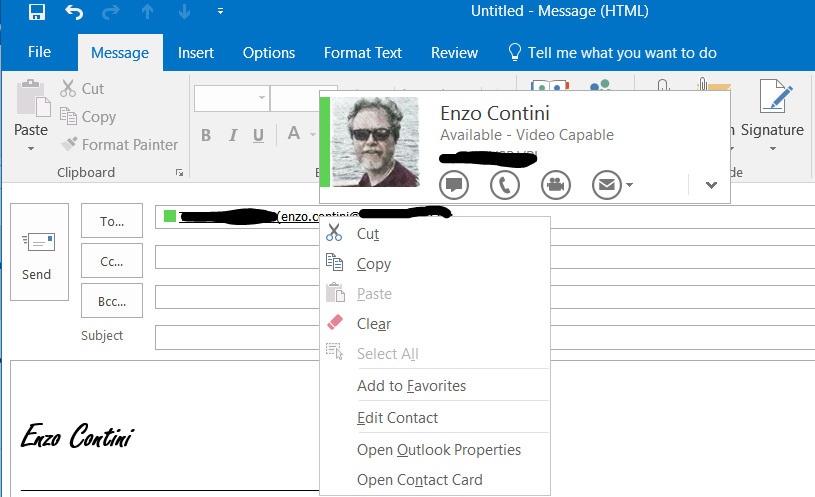Select Open Contact Card menu entry

click(x=419, y=480)
